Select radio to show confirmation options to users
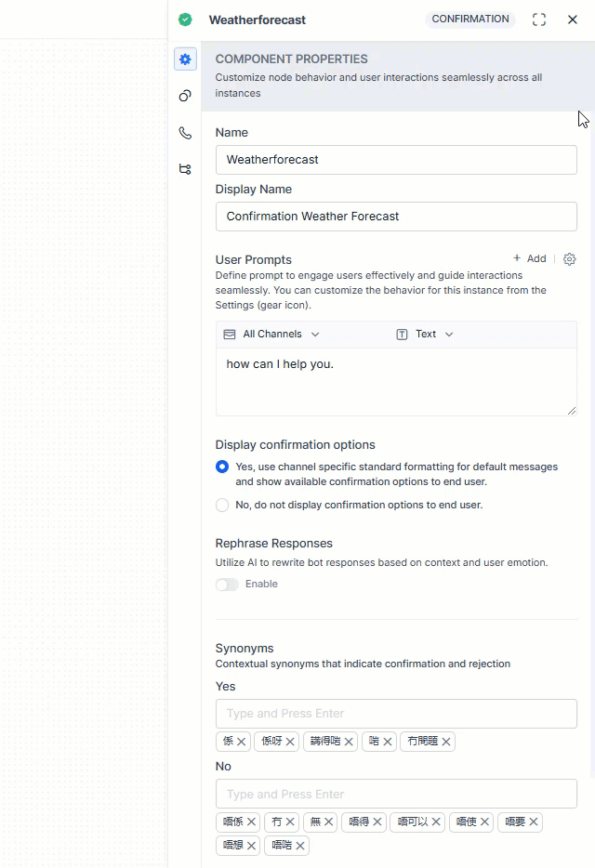The image size is (595, 868). tap(222, 467)
